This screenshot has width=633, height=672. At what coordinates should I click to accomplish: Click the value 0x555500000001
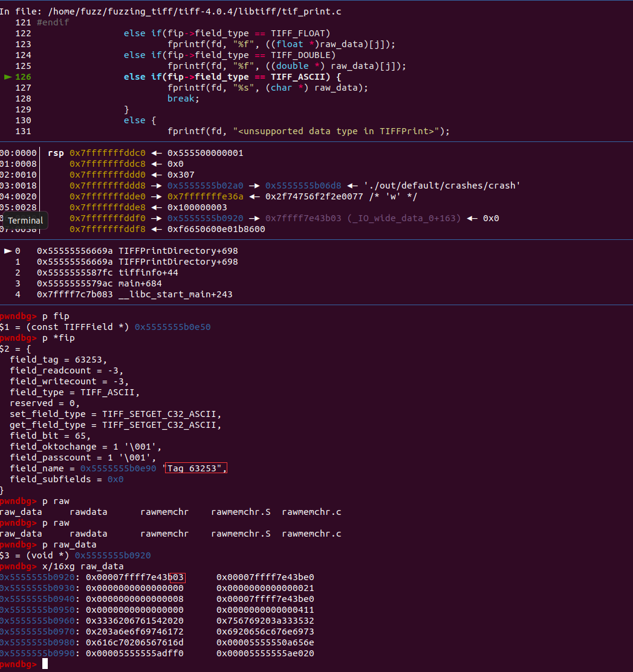coord(205,153)
